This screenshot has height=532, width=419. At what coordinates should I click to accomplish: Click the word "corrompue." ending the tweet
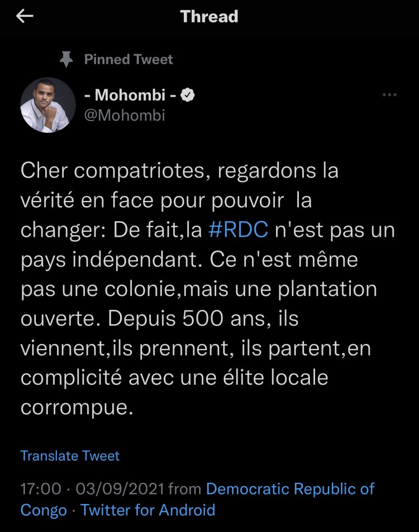coord(77,407)
